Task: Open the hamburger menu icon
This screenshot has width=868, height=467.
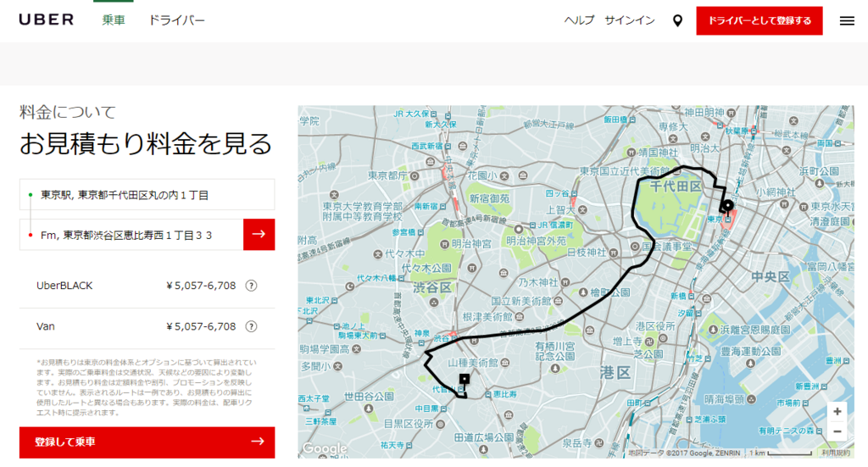Action: coord(847,21)
